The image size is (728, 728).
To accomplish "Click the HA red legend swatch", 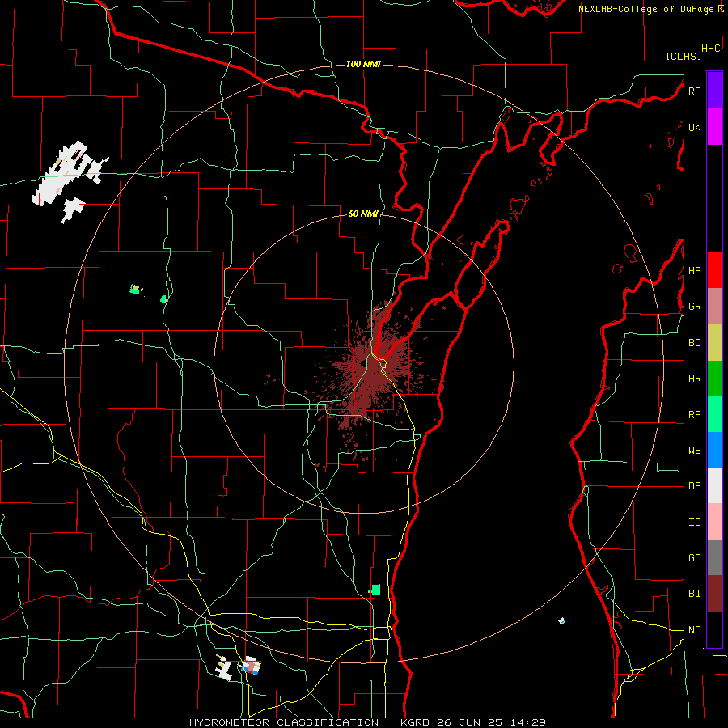I will click(x=714, y=270).
